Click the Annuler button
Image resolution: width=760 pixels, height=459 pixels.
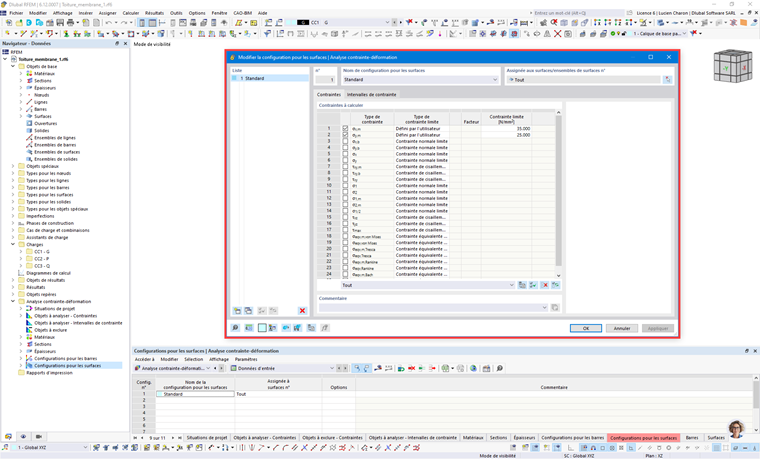point(622,328)
